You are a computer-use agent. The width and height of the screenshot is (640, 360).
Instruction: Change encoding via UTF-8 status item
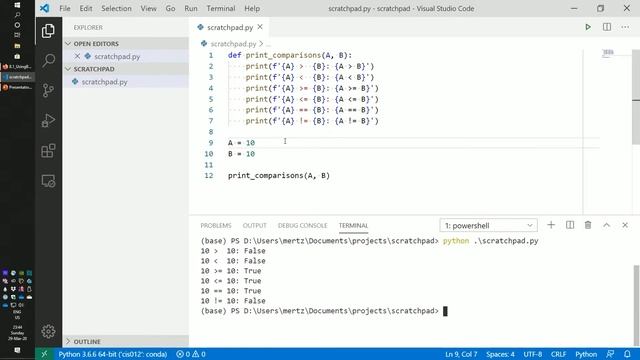(x=533, y=354)
